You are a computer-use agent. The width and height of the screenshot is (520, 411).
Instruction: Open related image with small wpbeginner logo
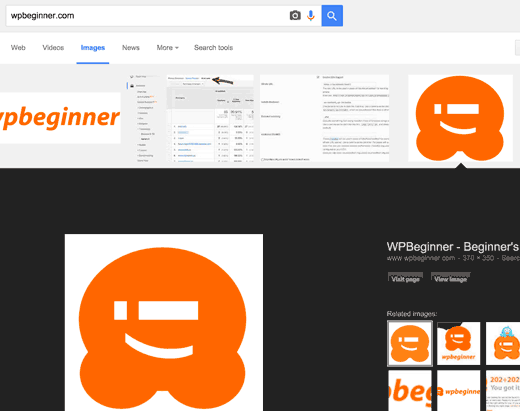(459, 391)
